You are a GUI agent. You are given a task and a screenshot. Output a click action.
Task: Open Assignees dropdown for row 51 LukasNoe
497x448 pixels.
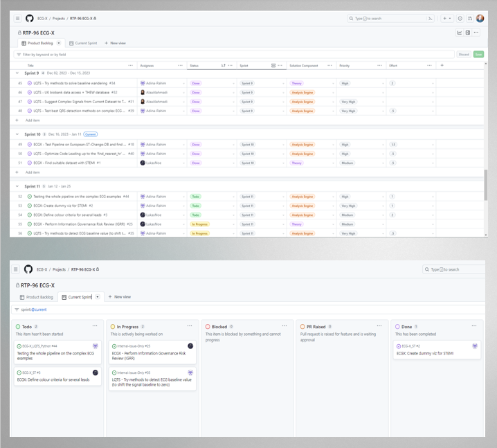tap(184, 163)
